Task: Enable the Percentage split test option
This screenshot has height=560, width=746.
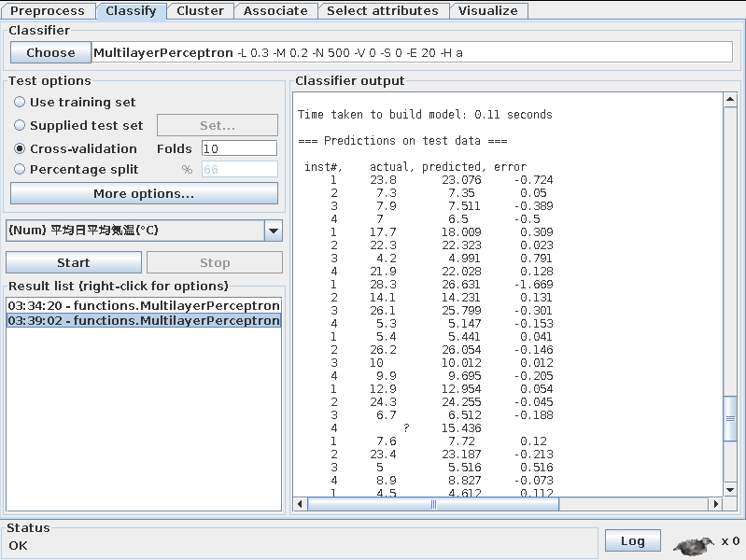Action: tap(20, 170)
